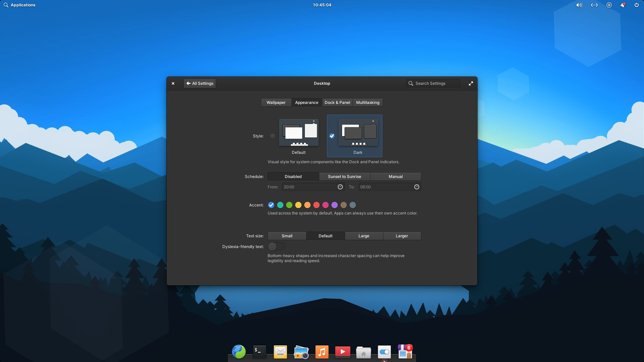Viewport: 644px width, 362px height.
Task: Select the purple accent color
Action: [x=334, y=205]
